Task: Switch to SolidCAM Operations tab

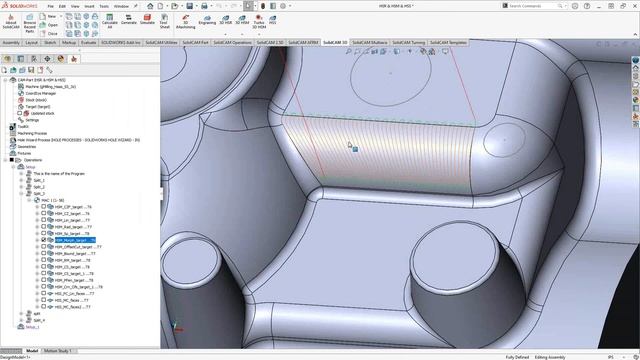Action: (x=232, y=42)
